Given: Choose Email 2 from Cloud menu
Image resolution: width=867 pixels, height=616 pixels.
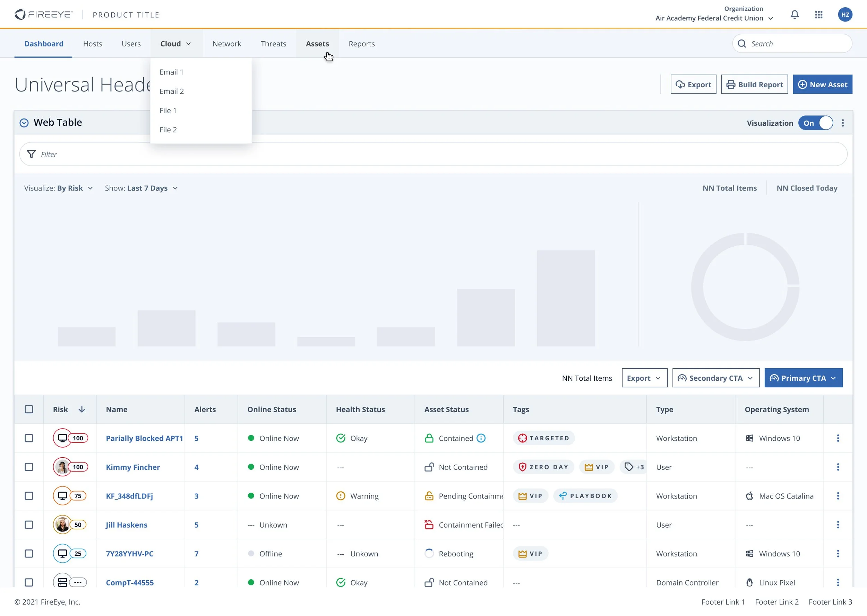Looking at the screenshot, I should (x=172, y=91).
